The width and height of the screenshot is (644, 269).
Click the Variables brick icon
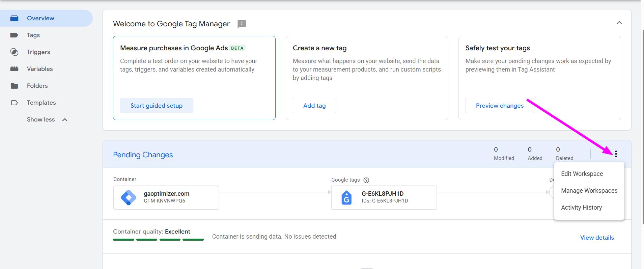coord(14,69)
